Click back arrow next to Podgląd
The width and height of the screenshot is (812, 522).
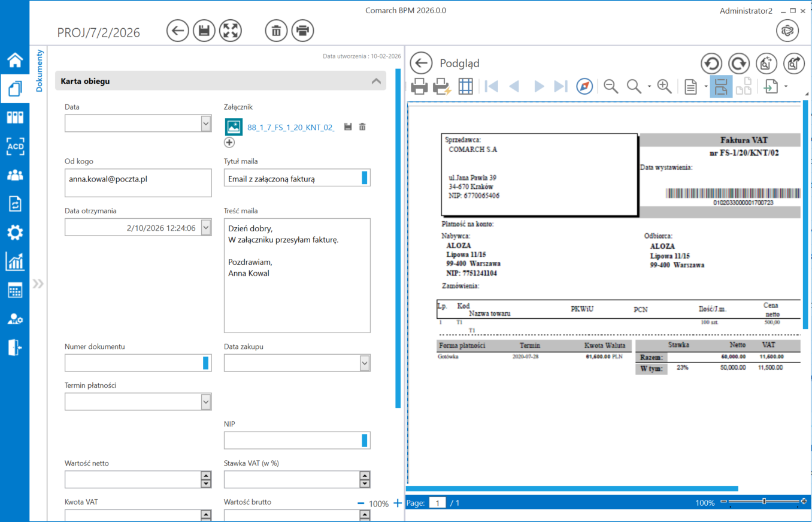[x=421, y=63]
